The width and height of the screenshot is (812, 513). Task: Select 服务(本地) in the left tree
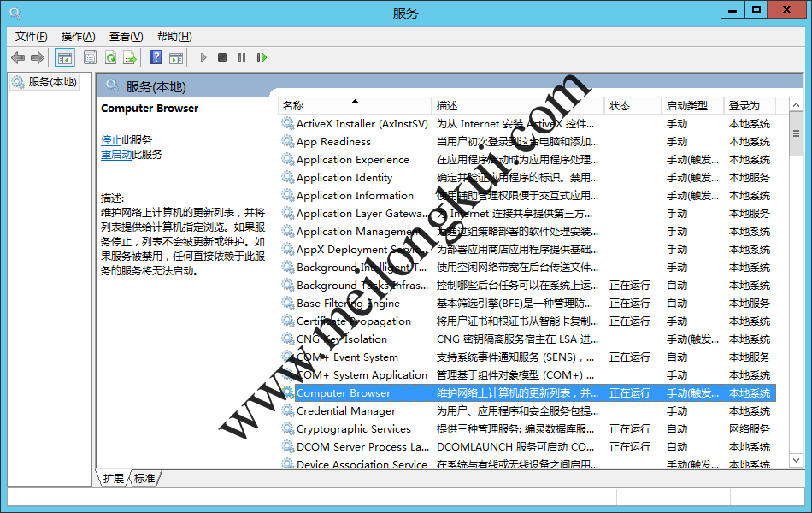tap(45, 82)
